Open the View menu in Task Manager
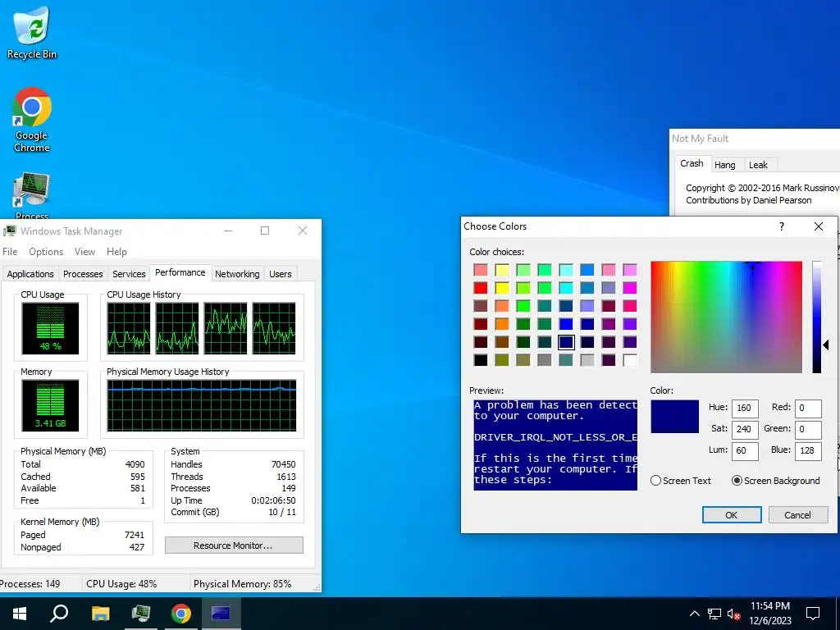Screen dimensions: 840x630 click(x=84, y=252)
